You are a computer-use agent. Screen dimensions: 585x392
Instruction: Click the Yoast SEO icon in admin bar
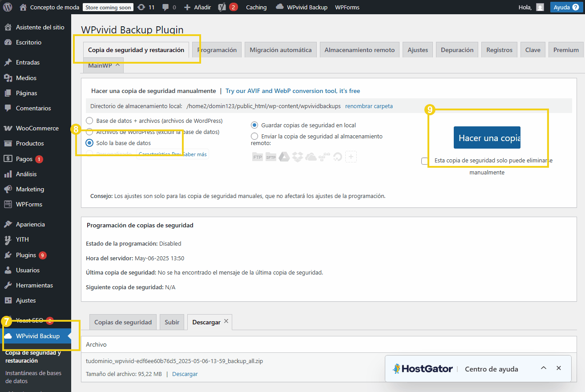click(222, 7)
